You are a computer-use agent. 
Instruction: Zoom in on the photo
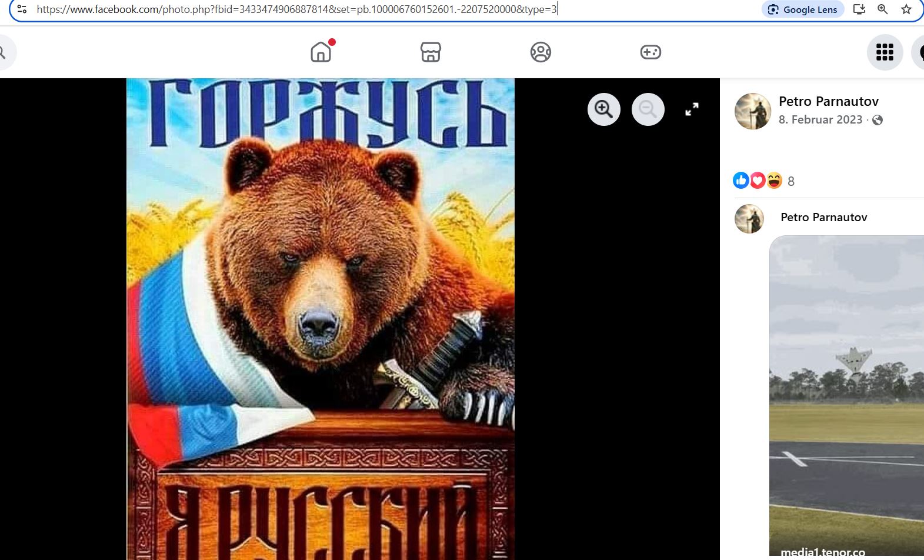pos(604,109)
